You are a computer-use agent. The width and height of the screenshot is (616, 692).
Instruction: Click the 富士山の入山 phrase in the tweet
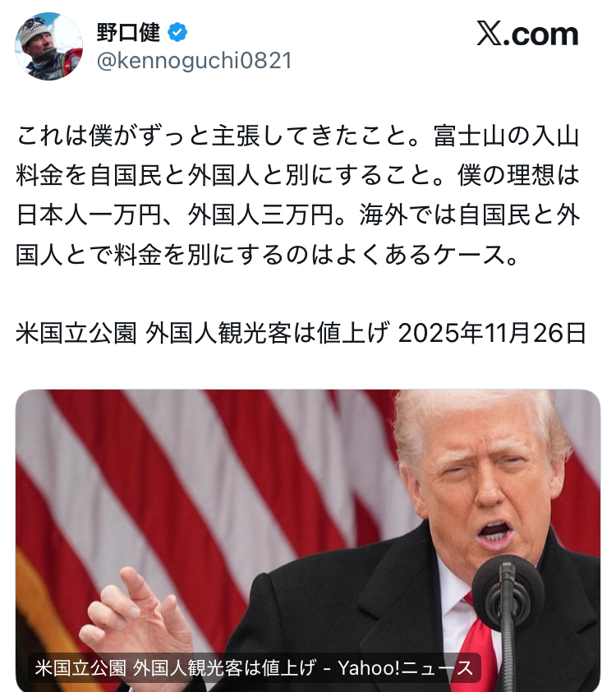click(x=506, y=136)
